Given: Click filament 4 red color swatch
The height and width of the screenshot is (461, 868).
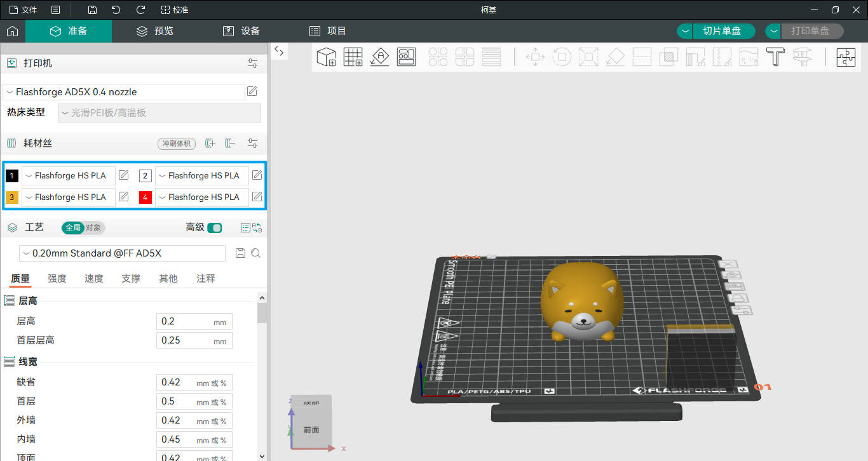Looking at the screenshot, I should coord(146,197).
